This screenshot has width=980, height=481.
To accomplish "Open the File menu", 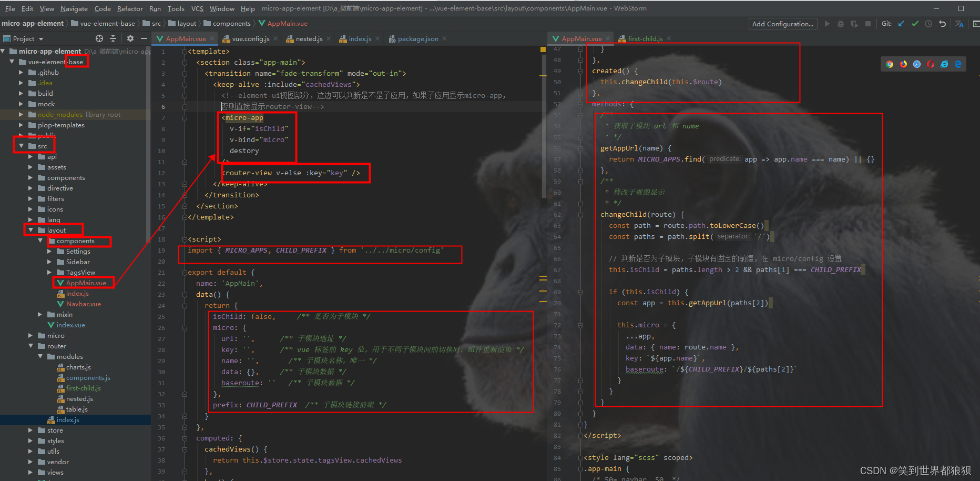I will click(10, 8).
